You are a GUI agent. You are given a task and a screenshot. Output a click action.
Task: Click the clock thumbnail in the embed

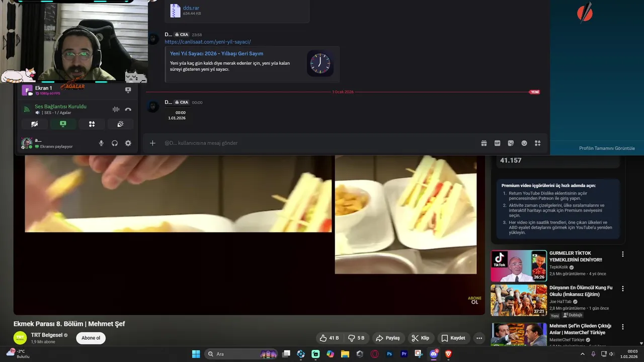320,63
